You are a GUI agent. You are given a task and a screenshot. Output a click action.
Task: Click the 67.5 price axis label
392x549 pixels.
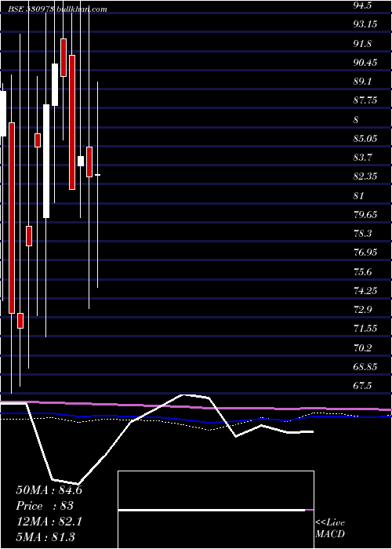[362, 385]
